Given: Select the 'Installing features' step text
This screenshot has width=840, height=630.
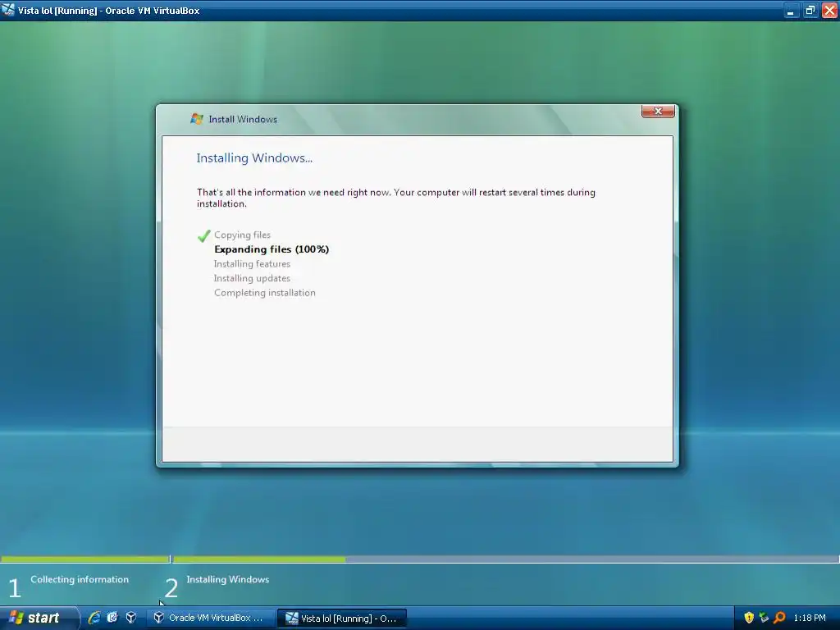Looking at the screenshot, I should (x=252, y=263).
